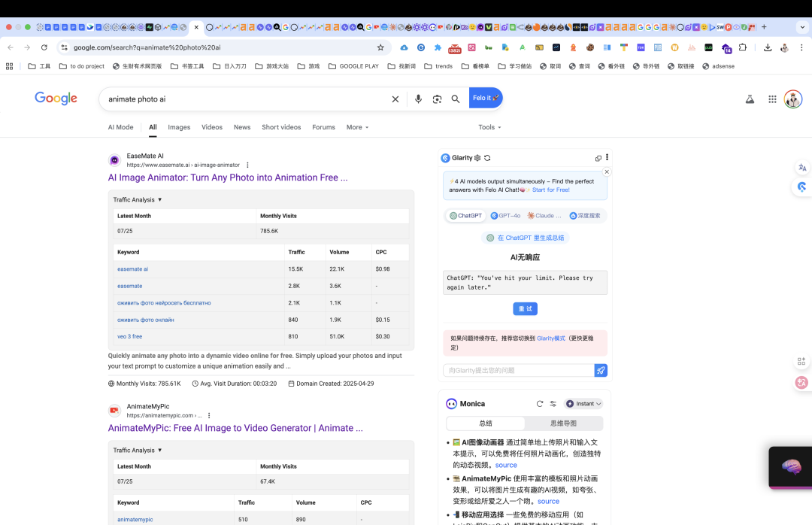Screen dimensions: 812x525
Task: Open Monica Instant mode dropdown
Action: (583, 404)
